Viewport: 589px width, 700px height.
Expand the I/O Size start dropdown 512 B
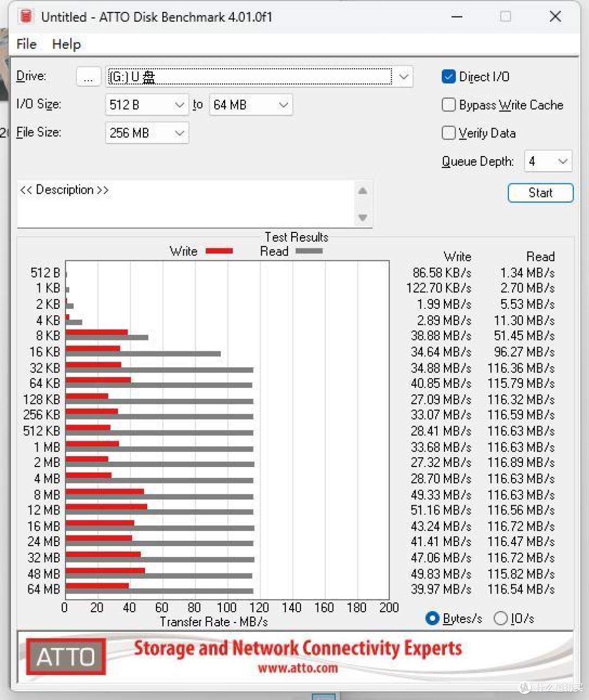click(147, 105)
